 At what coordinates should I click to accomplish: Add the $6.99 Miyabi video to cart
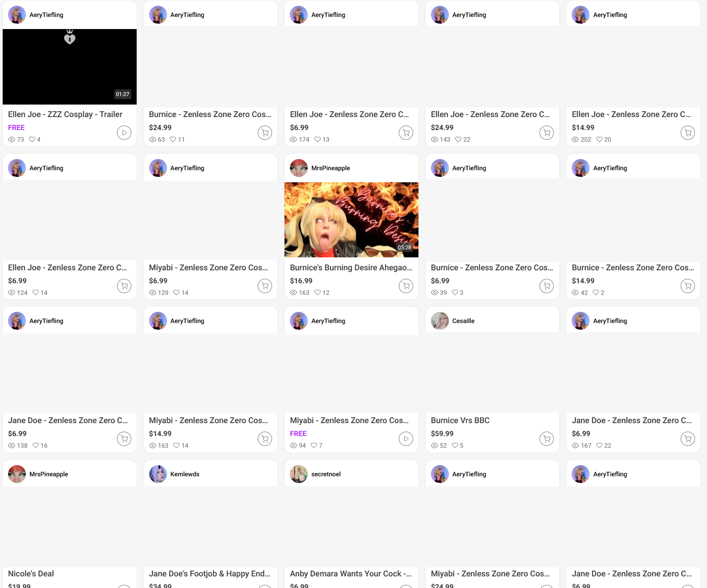(265, 286)
